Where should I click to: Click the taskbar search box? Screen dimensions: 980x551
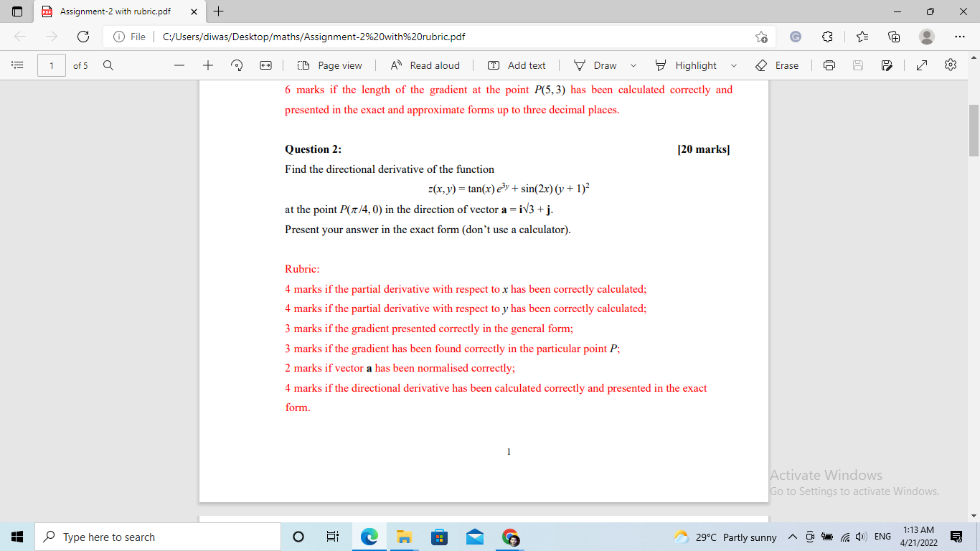pyautogui.click(x=159, y=537)
